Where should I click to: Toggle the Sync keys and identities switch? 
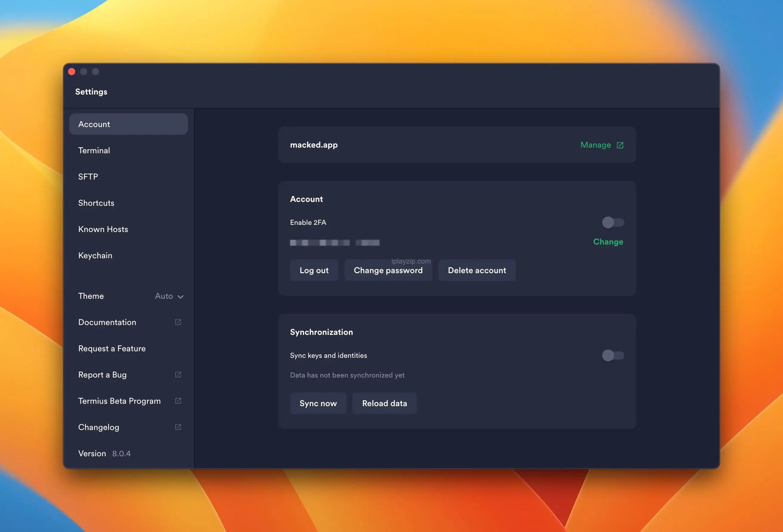(x=613, y=356)
